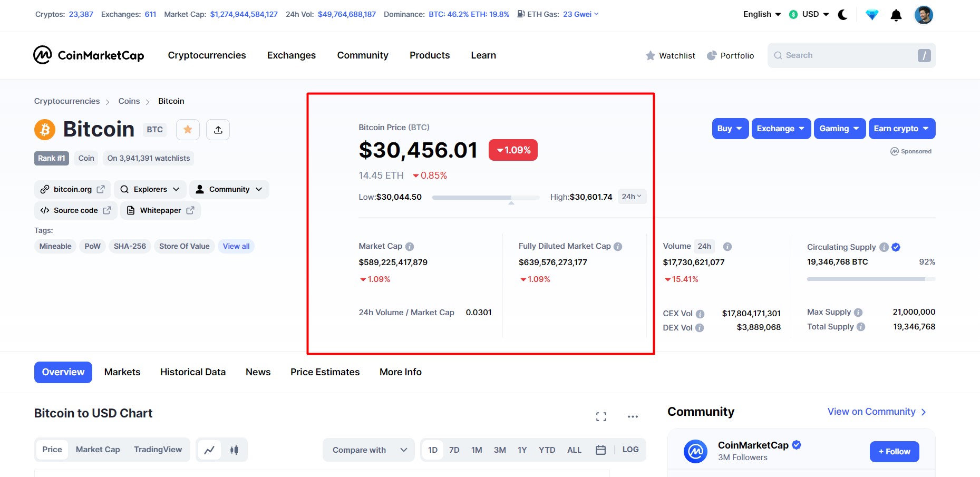Open Compare with dropdown
This screenshot has height=477, width=980.
370,450
